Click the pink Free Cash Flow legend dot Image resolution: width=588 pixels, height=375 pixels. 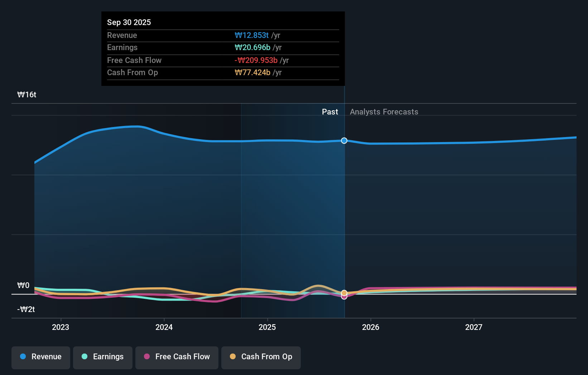click(x=146, y=357)
